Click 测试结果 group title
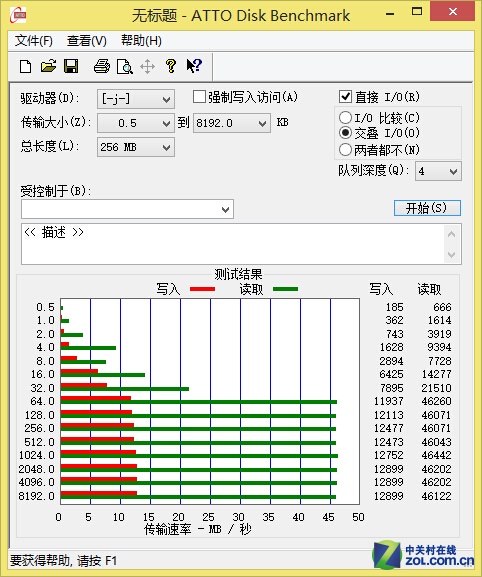 point(238,274)
